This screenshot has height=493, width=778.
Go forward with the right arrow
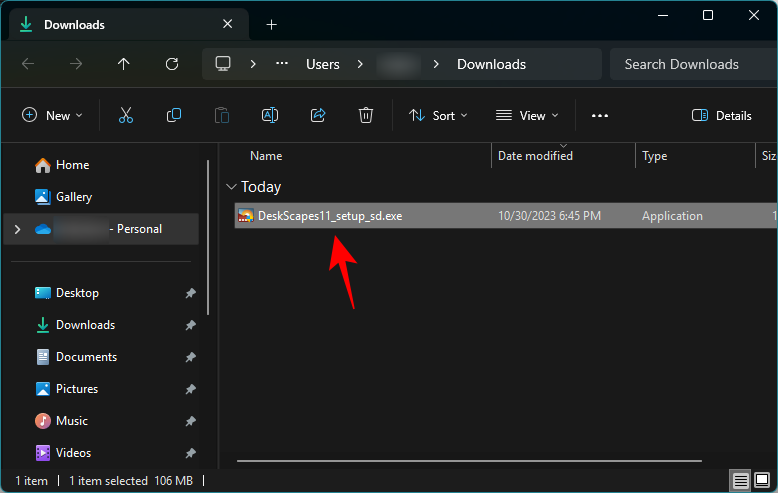[76, 64]
